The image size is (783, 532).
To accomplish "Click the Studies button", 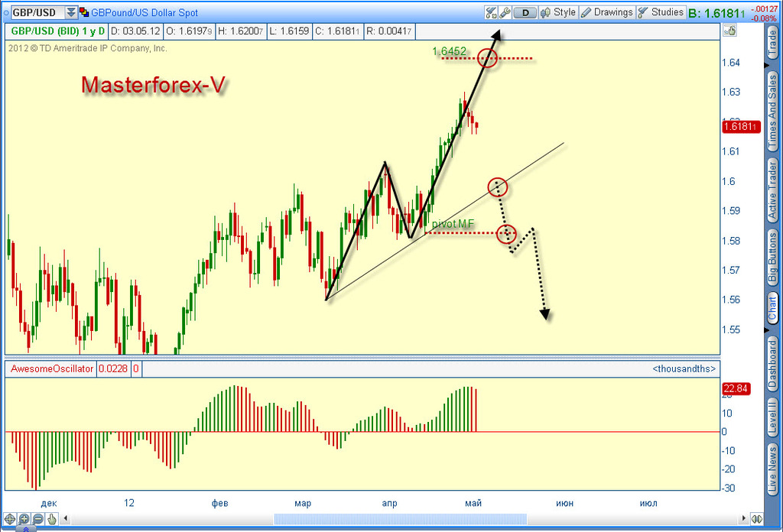I will click(x=661, y=12).
